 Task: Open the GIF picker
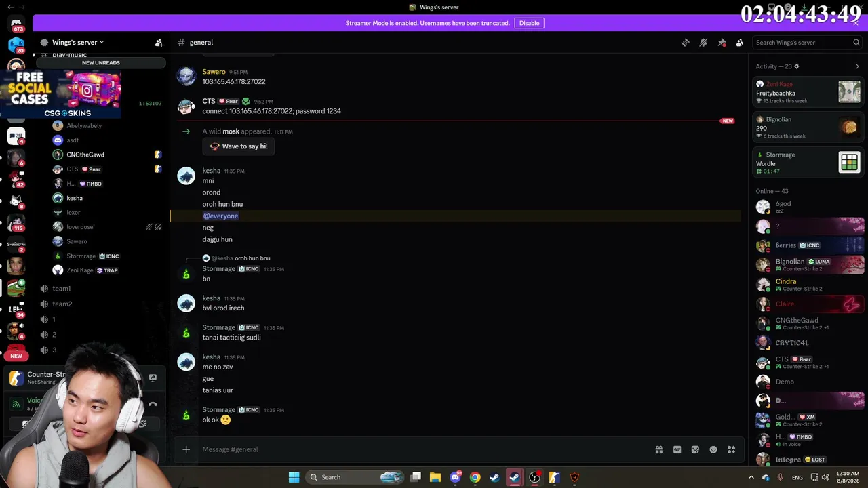[677, 449]
